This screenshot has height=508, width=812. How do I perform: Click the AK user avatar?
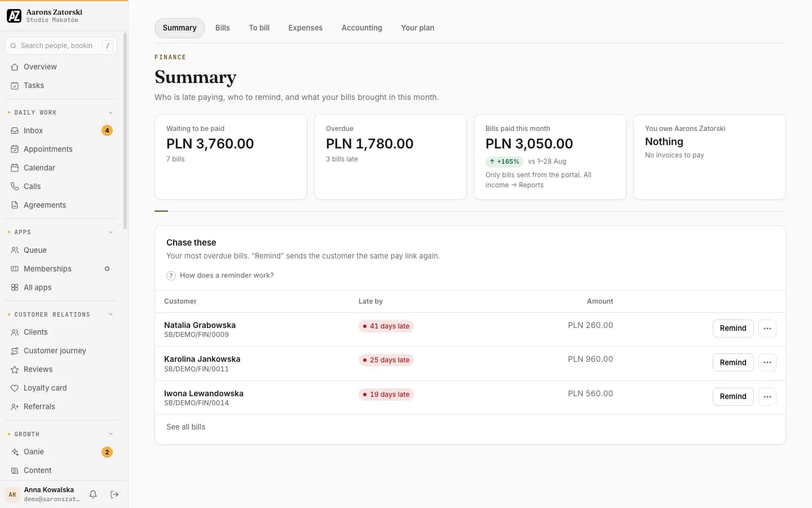click(x=12, y=494)
